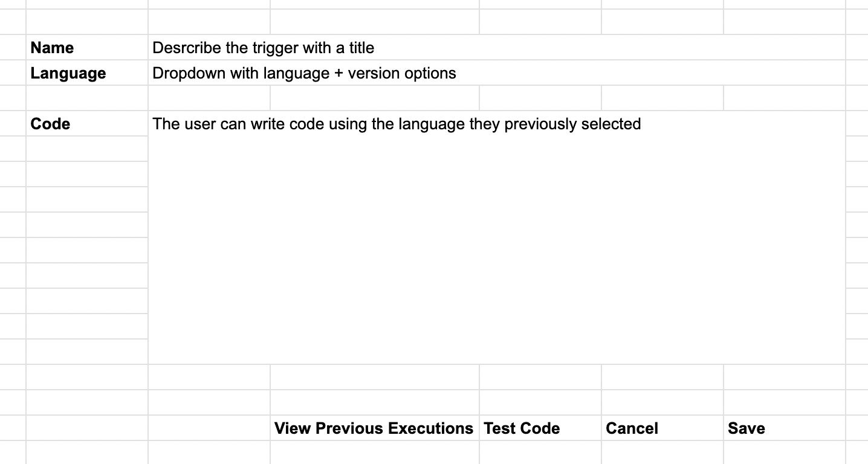The width and height of the screenshot is (868, 464).
Task: Click the Save cell
Action: [x=784, y=428]
